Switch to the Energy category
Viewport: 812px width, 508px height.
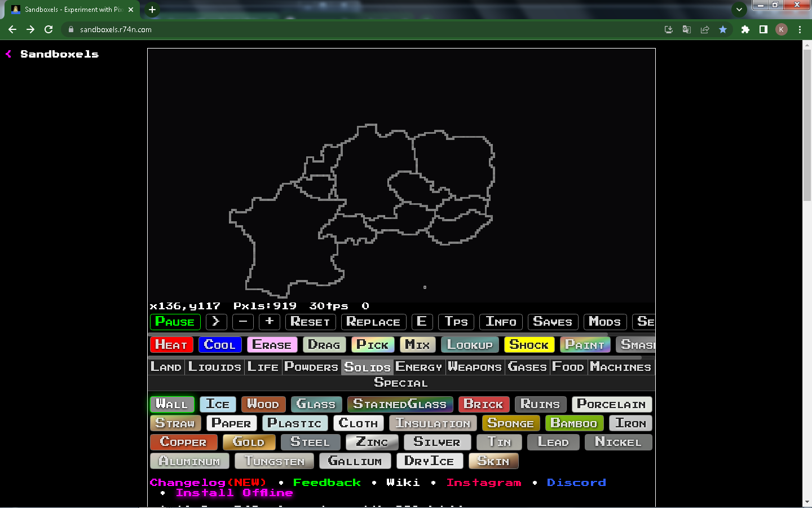click(x=419, y=367)
